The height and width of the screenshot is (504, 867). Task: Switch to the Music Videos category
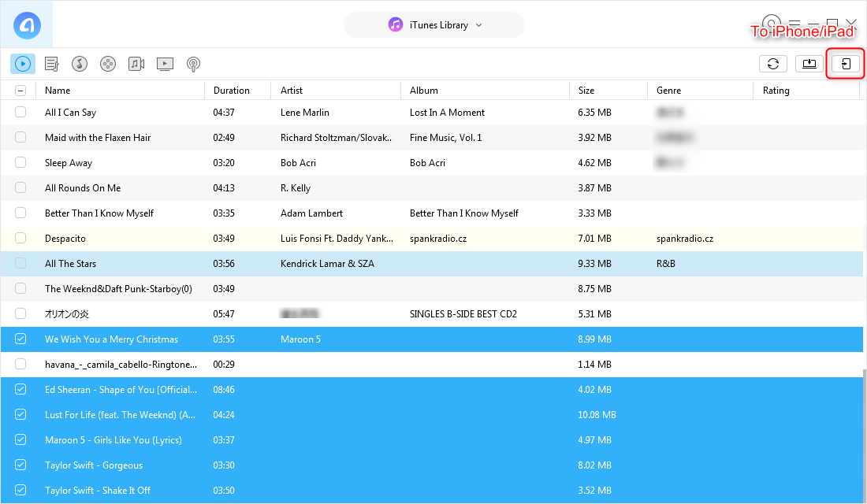click(x=136, y=64)
